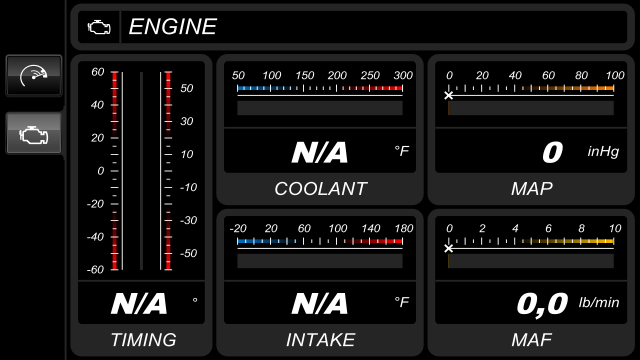Image resolution: width=640 pixels, height=360 pixels.
Task: Open the speedometer dashboard tab
Action: pos(34,76)
